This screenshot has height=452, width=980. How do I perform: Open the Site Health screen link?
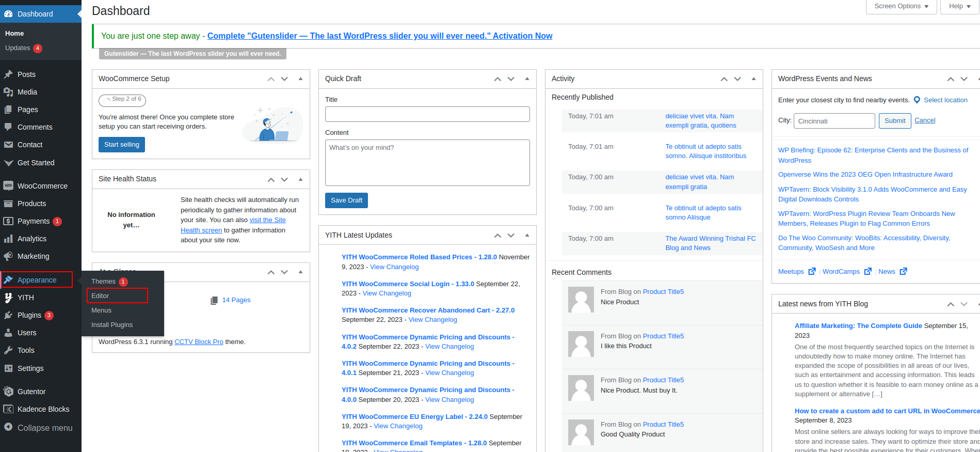pos(233,225)
